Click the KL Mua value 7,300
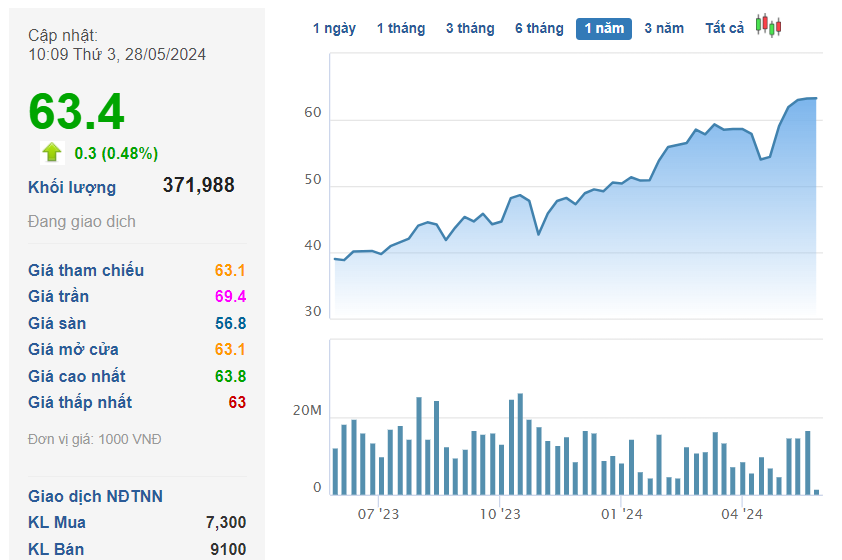This screenshot has width=842, height=560. (226, 522)
